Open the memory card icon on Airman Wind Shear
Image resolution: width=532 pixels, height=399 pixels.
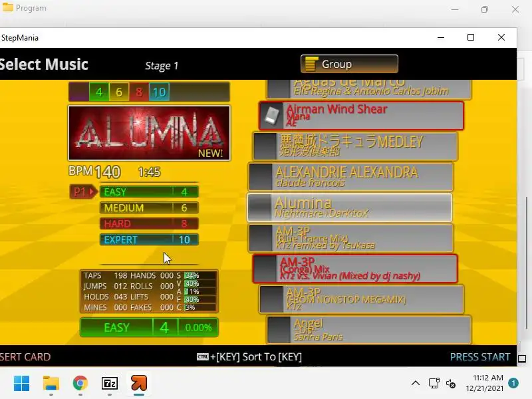[x=272, y=116]
